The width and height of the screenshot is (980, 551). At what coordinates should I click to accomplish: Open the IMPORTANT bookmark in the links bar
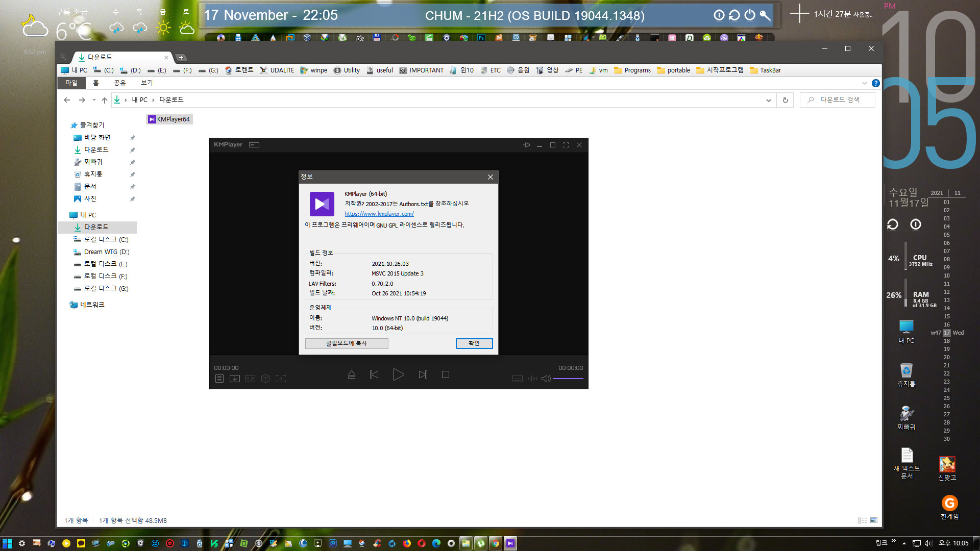coord(422,70)
